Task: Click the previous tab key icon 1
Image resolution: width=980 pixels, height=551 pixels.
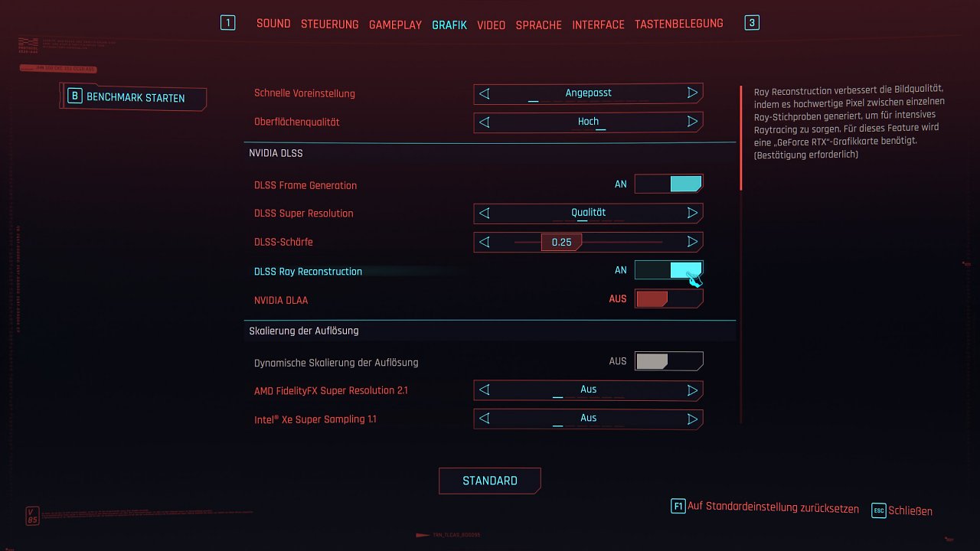Action: coord(227,23)
